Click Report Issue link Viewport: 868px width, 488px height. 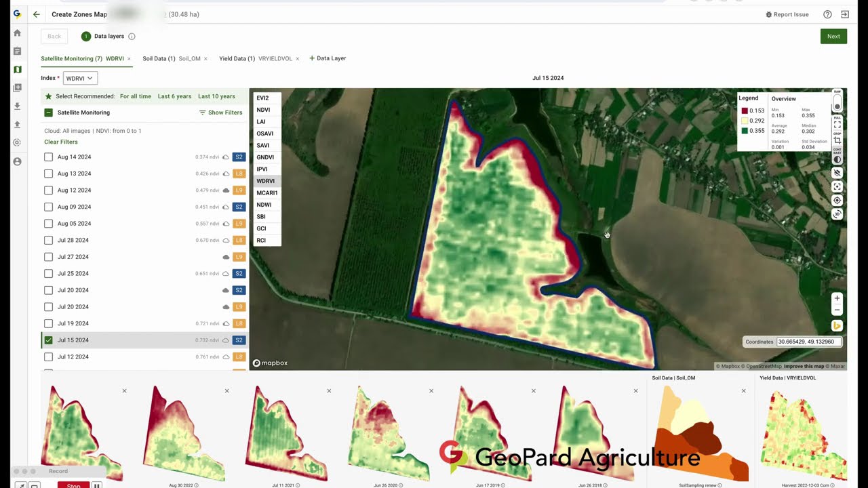pyautogui.click(x=787, y=14)
